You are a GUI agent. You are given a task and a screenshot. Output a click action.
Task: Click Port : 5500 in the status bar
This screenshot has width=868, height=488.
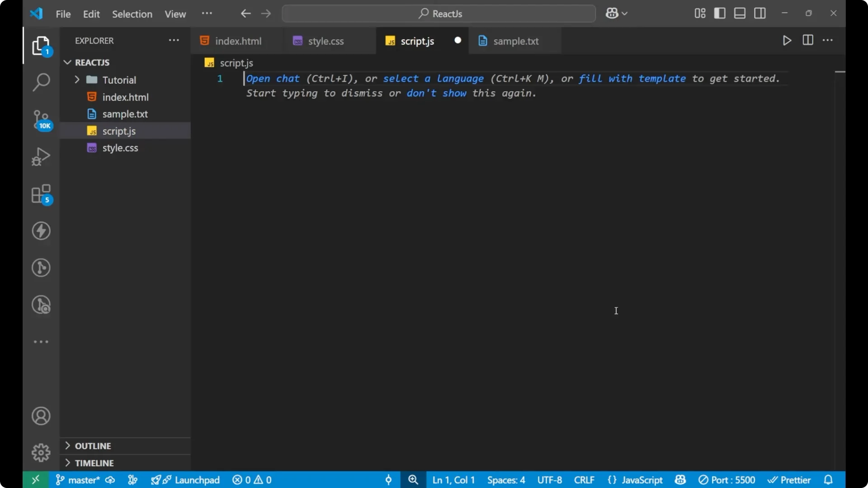point(727,480)
